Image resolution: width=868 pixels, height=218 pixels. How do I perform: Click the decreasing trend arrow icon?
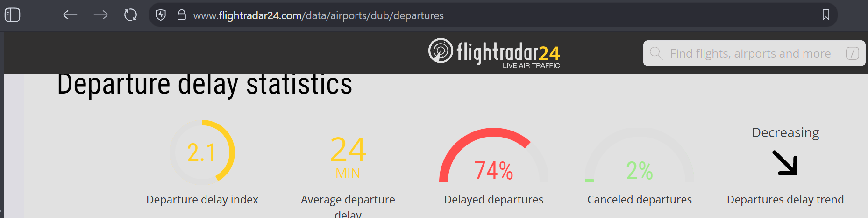tap(785, 163)
